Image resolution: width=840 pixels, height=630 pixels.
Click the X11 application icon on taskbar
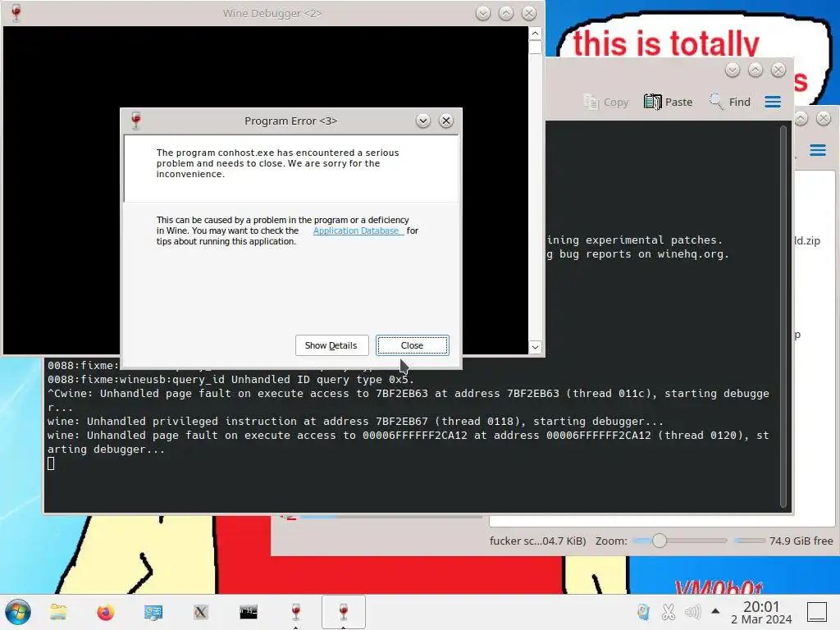201,612
